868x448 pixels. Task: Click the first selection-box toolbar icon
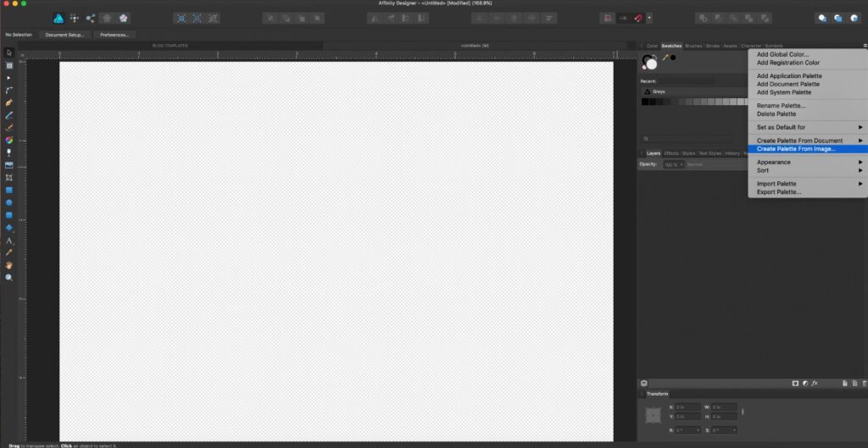(x=181, y=19)
